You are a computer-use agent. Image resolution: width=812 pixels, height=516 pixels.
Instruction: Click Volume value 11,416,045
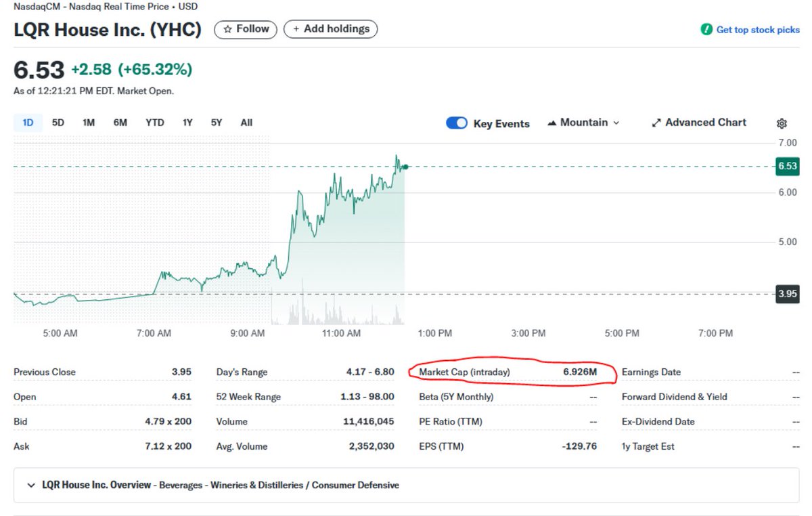point(368,421)
